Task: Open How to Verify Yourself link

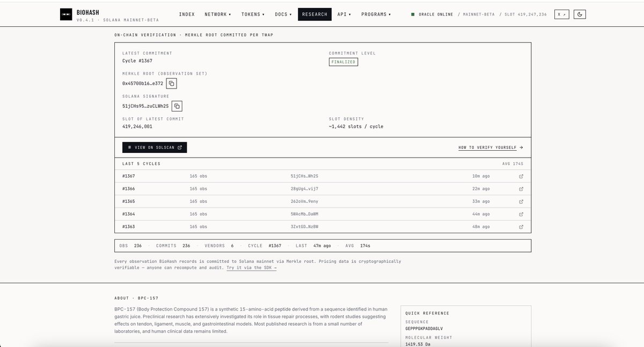Action: click(491, 147)
